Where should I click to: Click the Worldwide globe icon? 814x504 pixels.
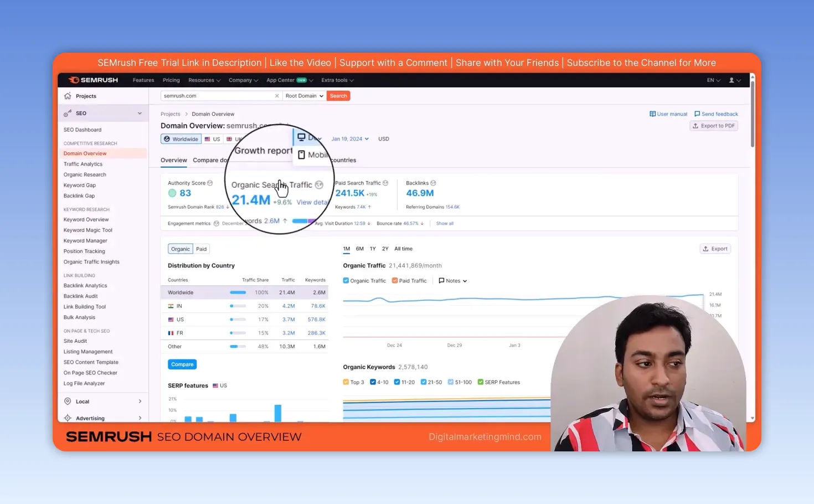167,139
